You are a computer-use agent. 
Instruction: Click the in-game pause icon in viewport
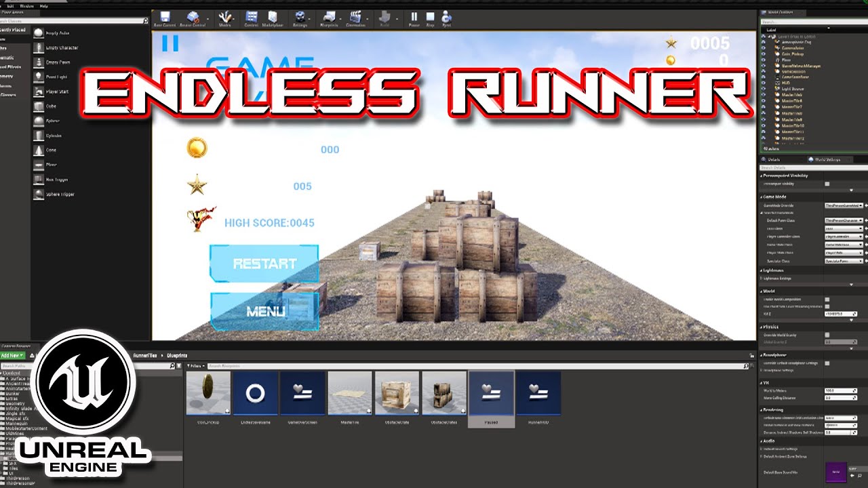[x=170, y=43]
